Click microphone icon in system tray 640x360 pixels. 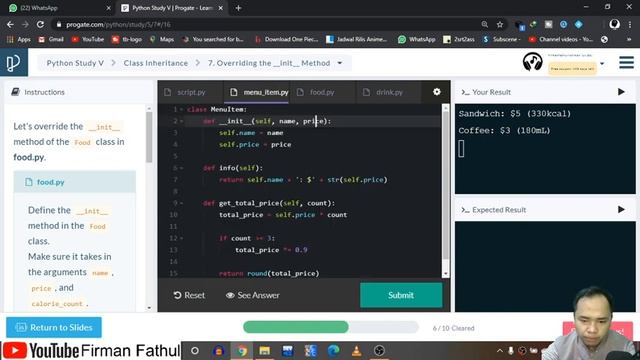(x=511, y=351)
